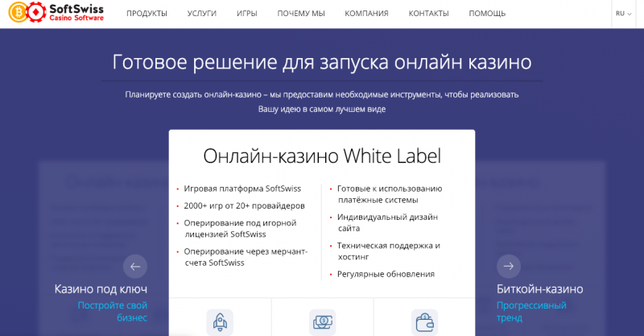Go to the Контакты page
The height and width of the screenshot is (336, 644).
click(x=428, y=14)
